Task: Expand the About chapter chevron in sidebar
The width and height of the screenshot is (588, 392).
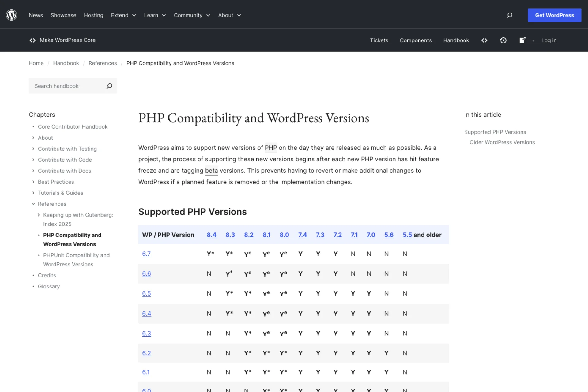Action: (x=33, y=138)
